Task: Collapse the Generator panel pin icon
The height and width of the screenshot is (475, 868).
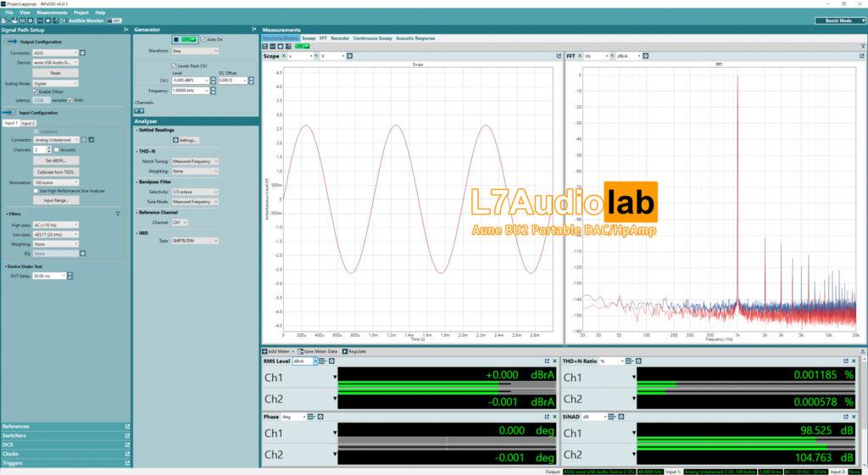Action: [254, 30]
